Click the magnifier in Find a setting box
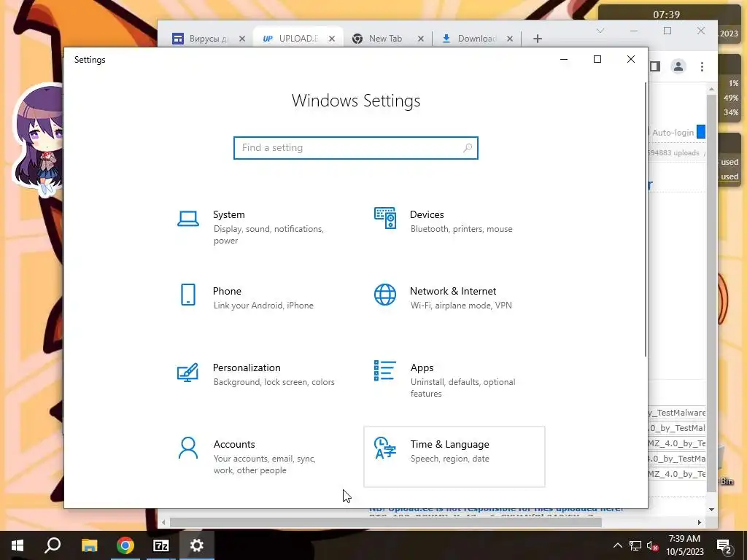 [x=468, y=148]
